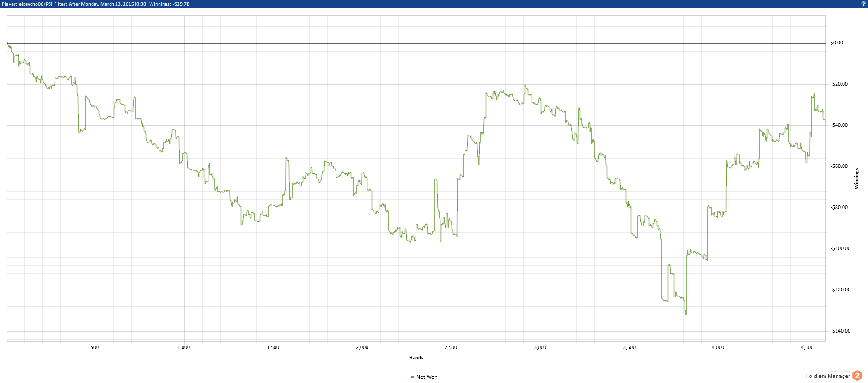Click the "-$80.00" y-axis label
Viewport: 868px width, 383px height.
[839, 208]
